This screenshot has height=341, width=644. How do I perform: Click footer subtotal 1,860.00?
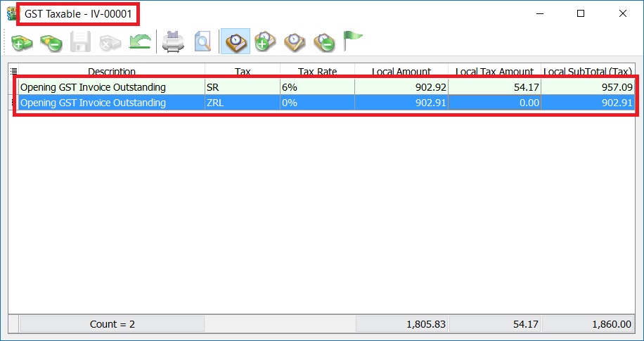pyautogui.click(x=588, y=324)
